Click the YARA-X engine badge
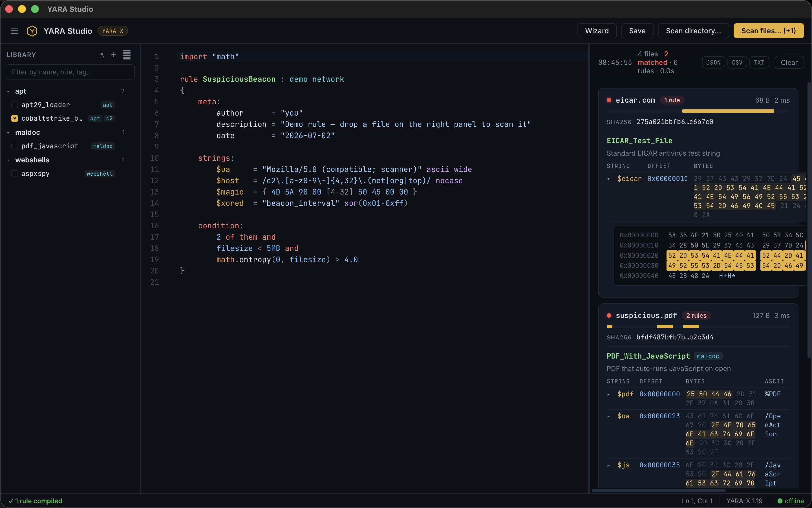 (x=112, y=31)
